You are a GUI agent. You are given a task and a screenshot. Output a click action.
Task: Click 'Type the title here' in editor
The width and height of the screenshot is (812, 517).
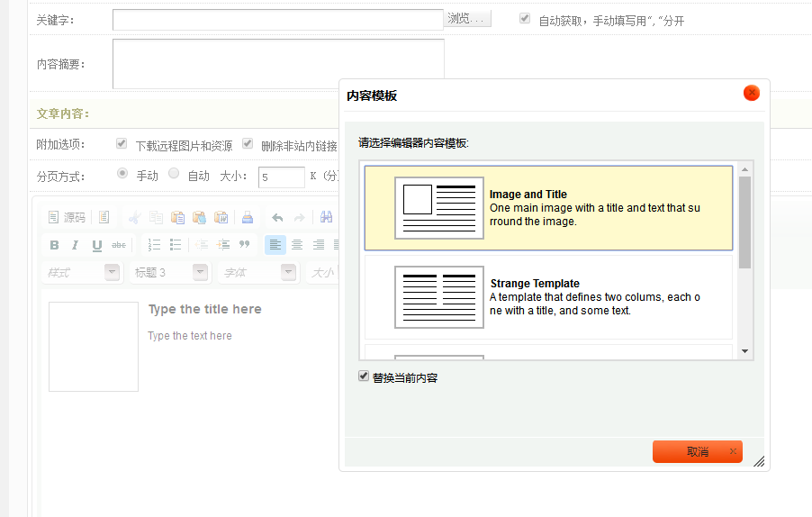point(205,309)
